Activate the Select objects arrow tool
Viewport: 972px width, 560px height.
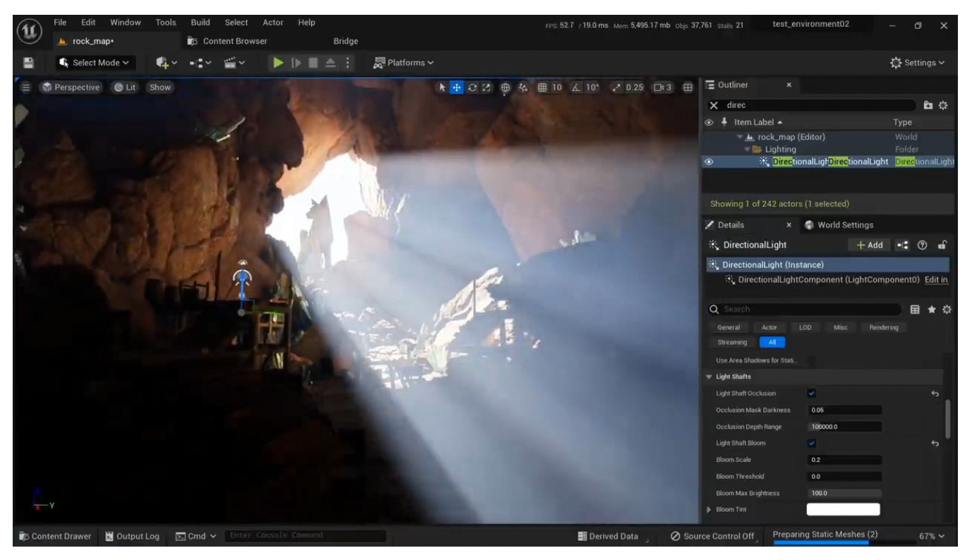click(x=442, y=87)
